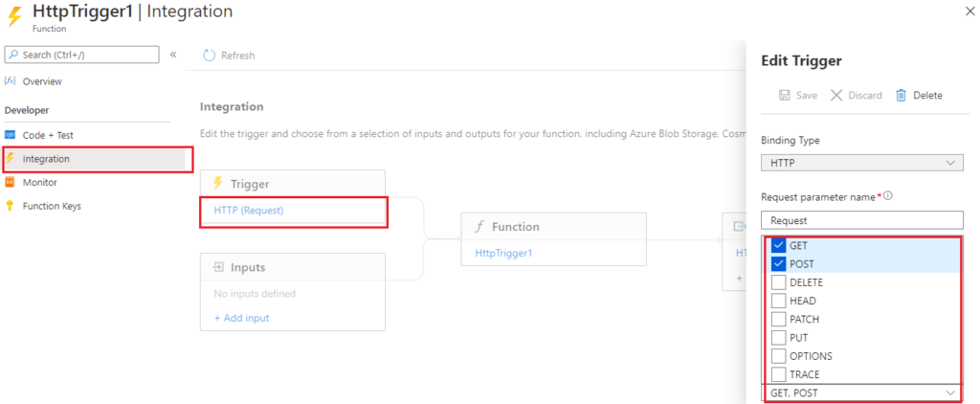980x404 pixels.
Task: Open the HTTP (Request) trigger link
Action: pos(249,210)
